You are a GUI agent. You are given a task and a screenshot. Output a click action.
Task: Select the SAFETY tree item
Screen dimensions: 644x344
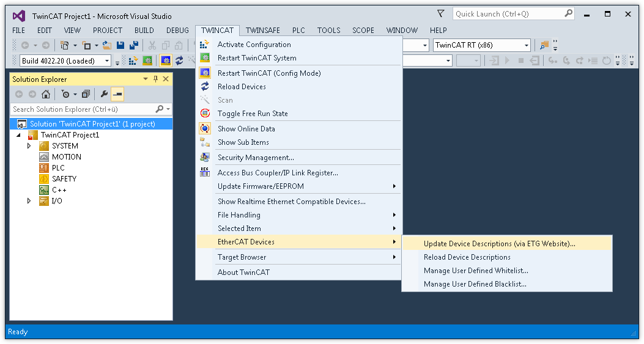tap(64, 178)
